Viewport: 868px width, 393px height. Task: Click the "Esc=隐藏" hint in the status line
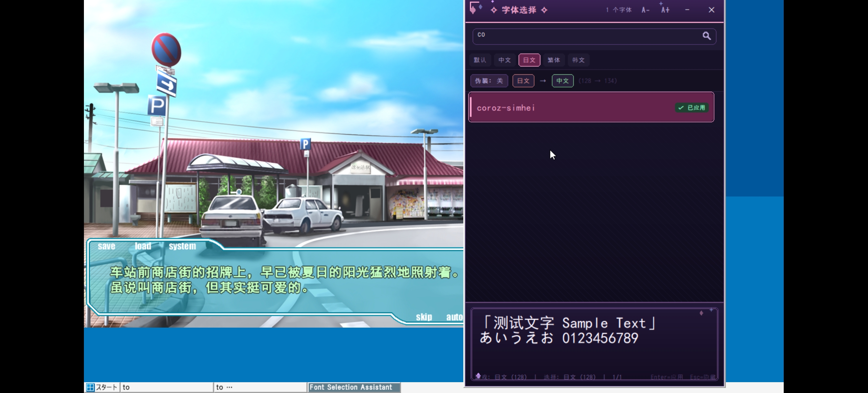702,377
